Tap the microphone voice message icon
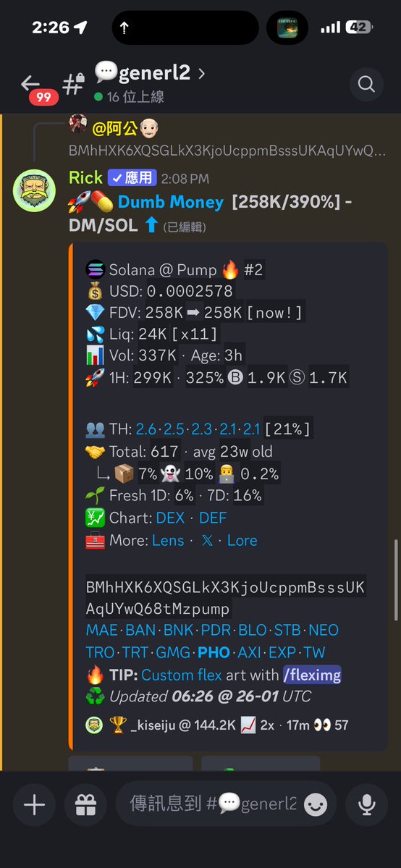This screenshot has width=401, height=868. click(x=367, y=805)
